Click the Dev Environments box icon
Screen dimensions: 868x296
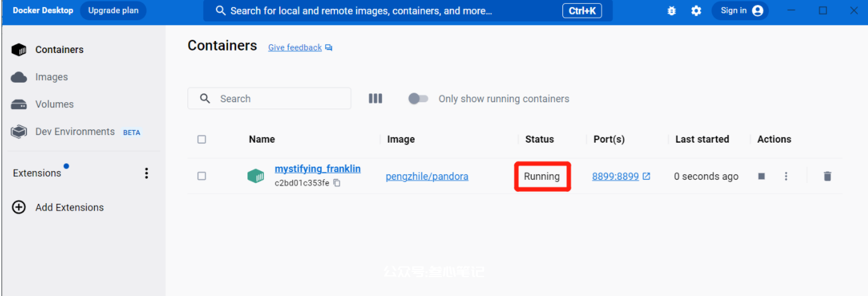(19, 131)
